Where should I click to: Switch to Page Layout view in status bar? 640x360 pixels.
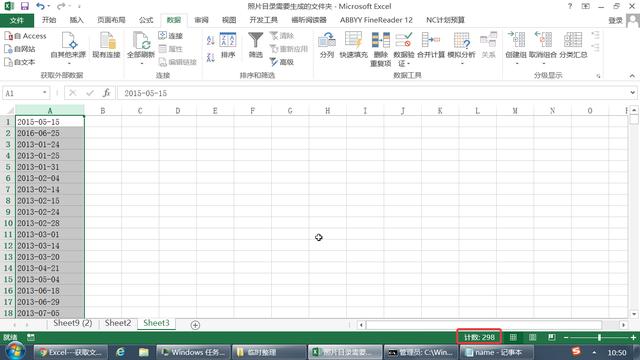click(x=533, y=338)
